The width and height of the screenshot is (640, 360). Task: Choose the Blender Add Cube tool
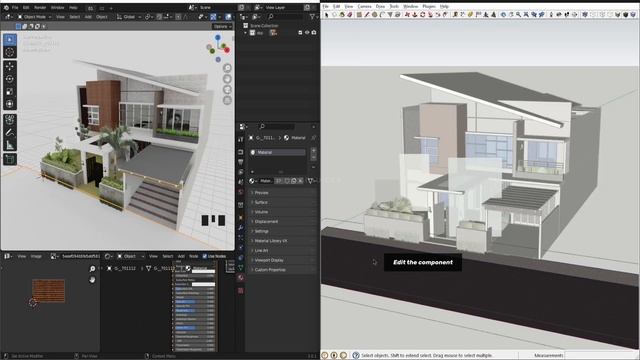tap(10, 159)
